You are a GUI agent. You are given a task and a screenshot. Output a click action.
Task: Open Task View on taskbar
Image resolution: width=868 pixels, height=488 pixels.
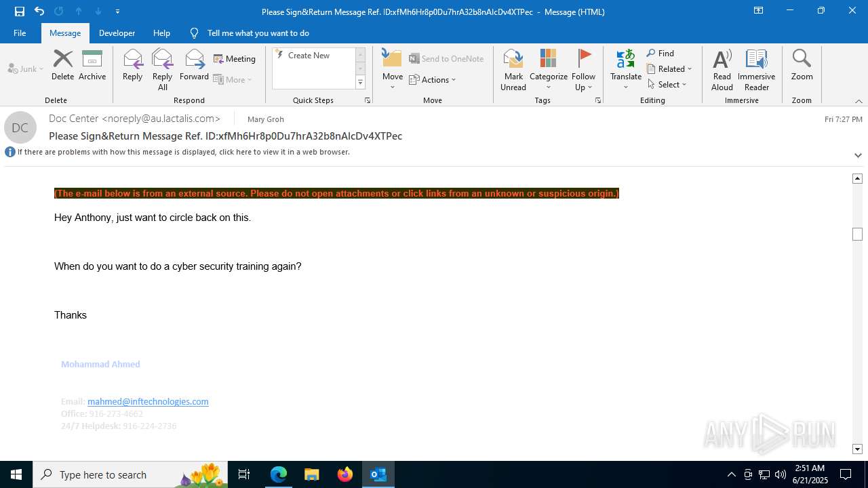tap(244, 474)
